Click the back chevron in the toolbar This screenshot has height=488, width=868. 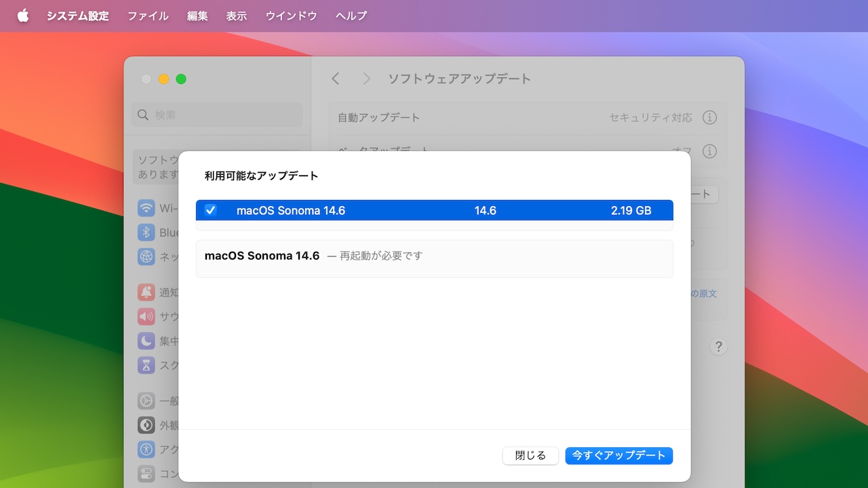[x=336, y=79]
